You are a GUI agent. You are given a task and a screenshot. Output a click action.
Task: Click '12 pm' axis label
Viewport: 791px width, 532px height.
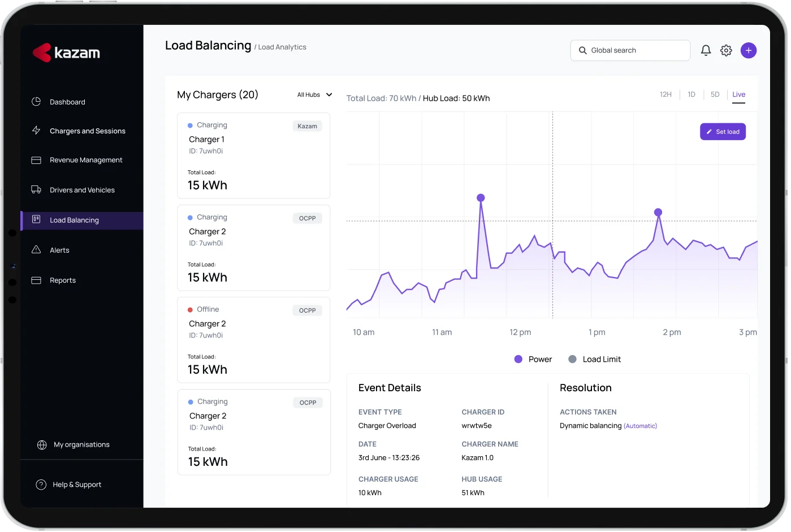click(520, 332)
